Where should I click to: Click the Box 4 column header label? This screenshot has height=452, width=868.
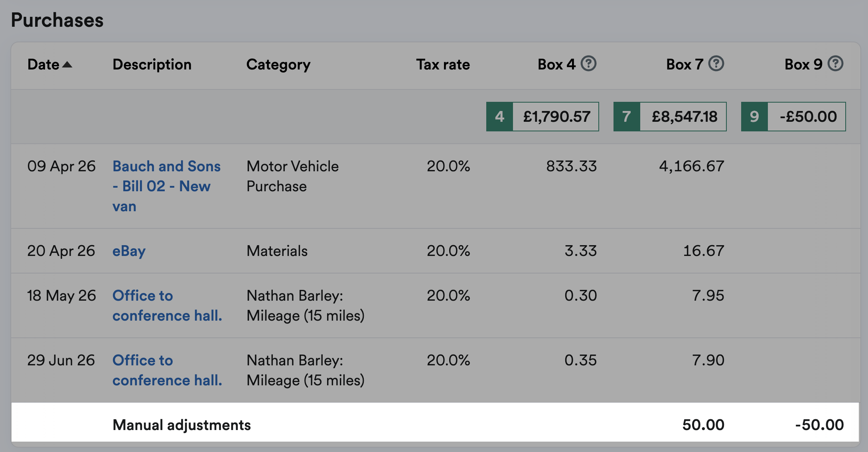[556, 65]
